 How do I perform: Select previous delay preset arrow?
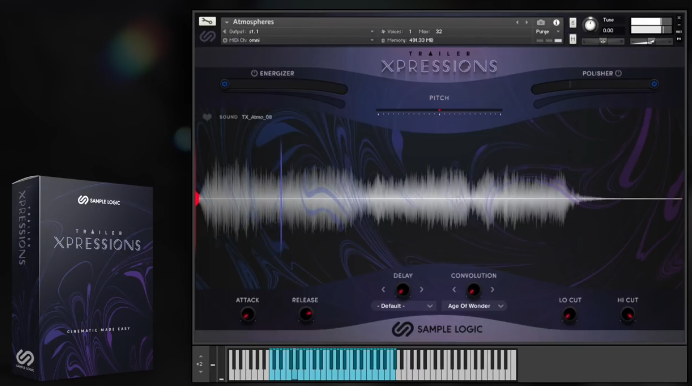[383, 290]
